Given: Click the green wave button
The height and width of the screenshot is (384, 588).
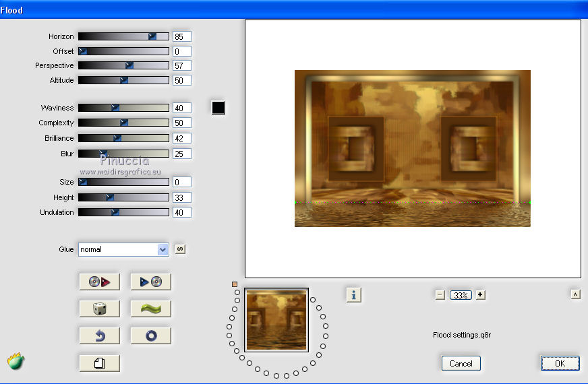Looking at the screenshot, I should (x=151, y=309).
